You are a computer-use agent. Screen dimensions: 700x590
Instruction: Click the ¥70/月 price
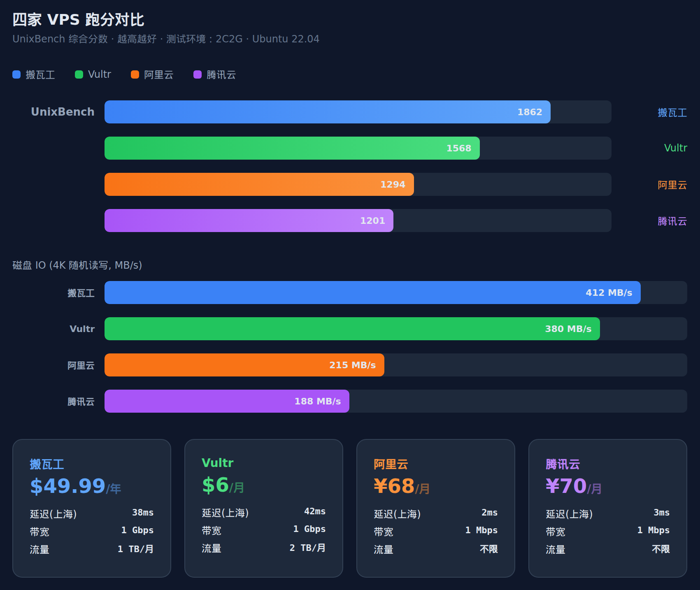[574, 486]
